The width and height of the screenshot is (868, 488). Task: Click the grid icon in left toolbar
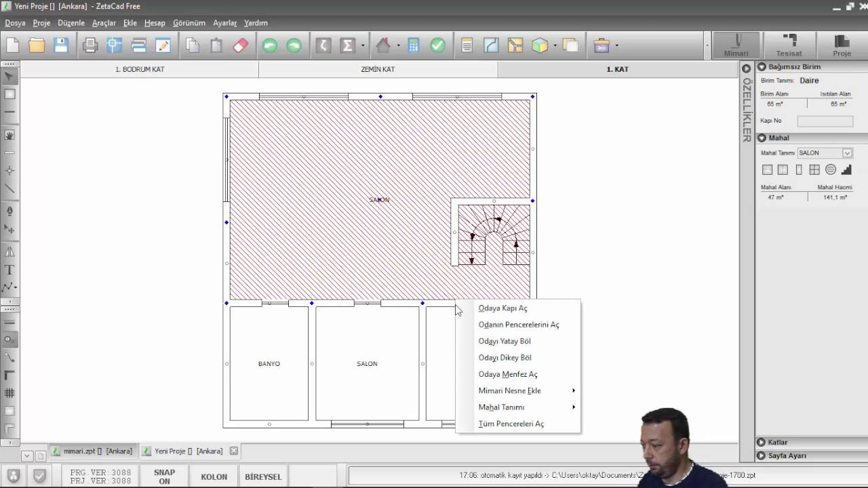[9, 393]
